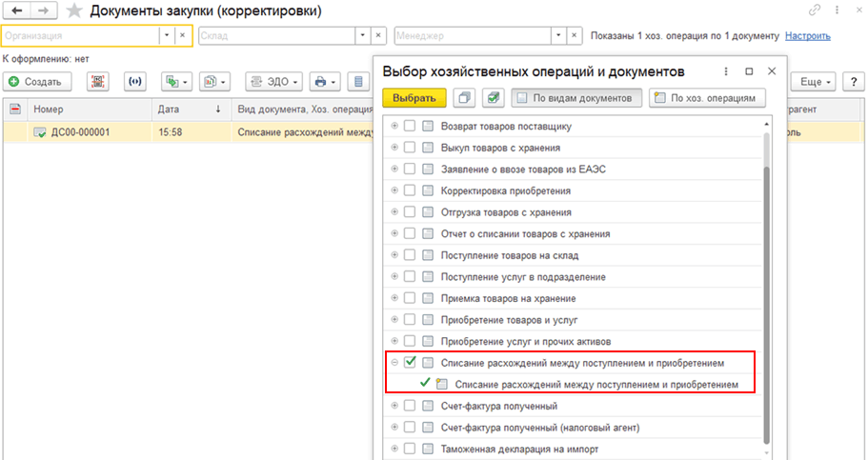This screenshot has width=868, height=460.
Task: Open the ЭДО dropdown menu
Action: coord(274,82)
